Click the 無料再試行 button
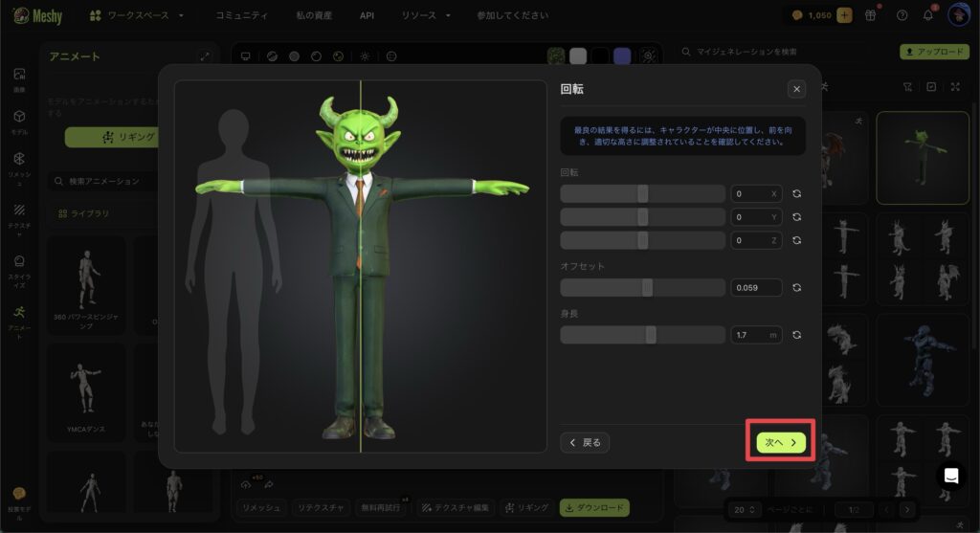This screenshot has width=980, height=533. point(381,507)
